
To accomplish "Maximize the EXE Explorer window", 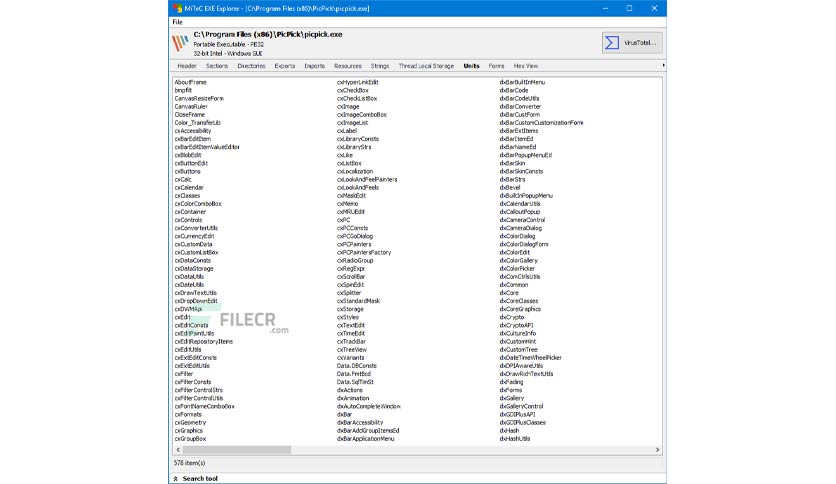I will [629, 9].
